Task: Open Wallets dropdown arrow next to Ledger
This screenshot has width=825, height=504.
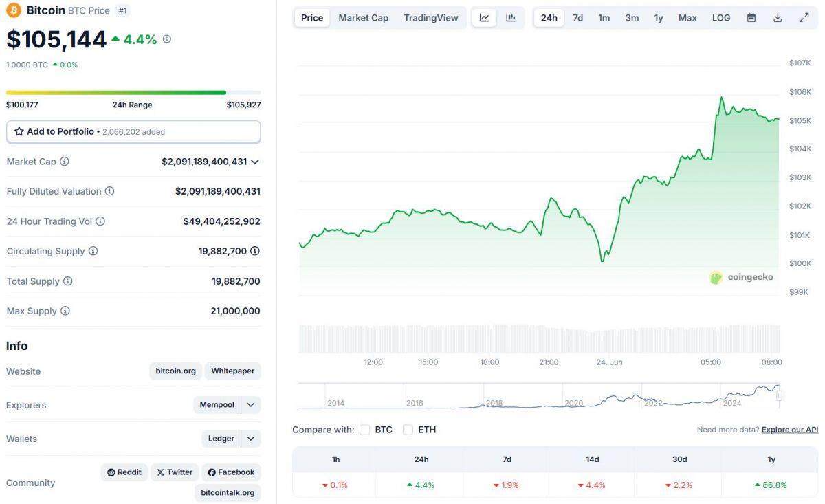Action: tap(251, 439)
